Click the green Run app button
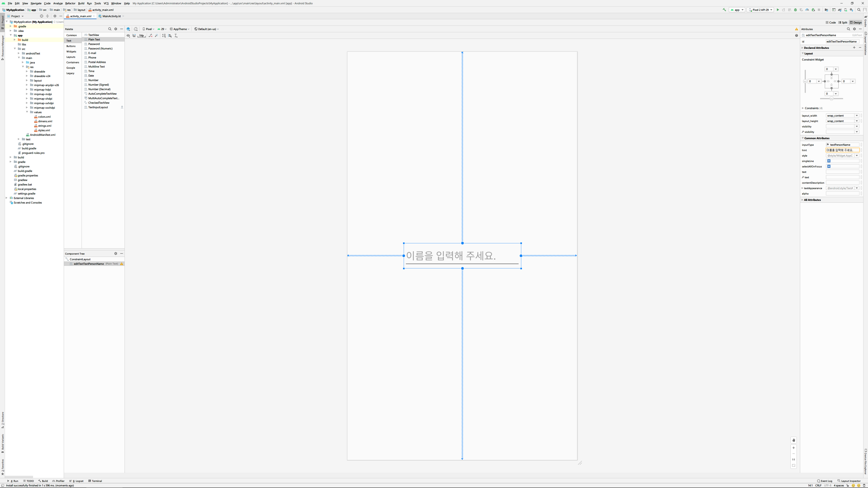Image resolution: width=868 pixels, height=488 pixels. (x=778, y=10)
